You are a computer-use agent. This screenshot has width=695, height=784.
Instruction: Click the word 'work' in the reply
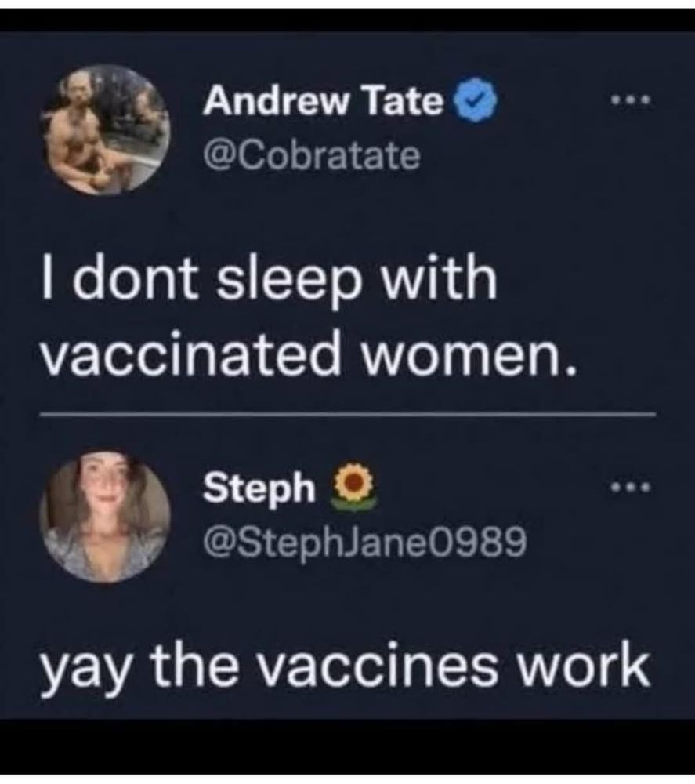pyautogui.click(x=585, y=664)
